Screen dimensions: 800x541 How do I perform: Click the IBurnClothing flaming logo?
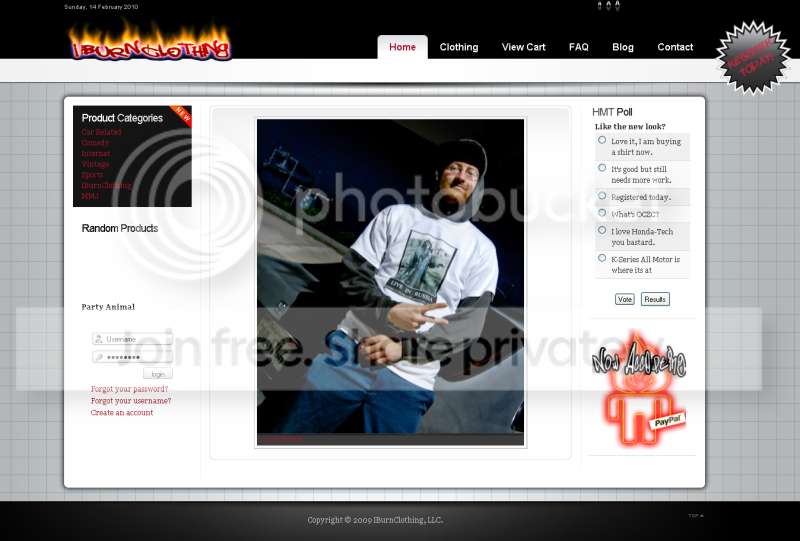(x=149, y=41)
